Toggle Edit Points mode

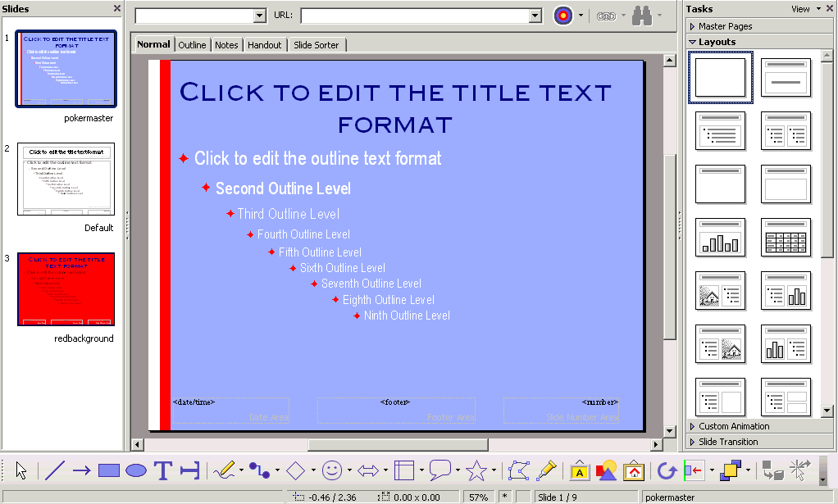pyautogui.click(x=519, y=470)
